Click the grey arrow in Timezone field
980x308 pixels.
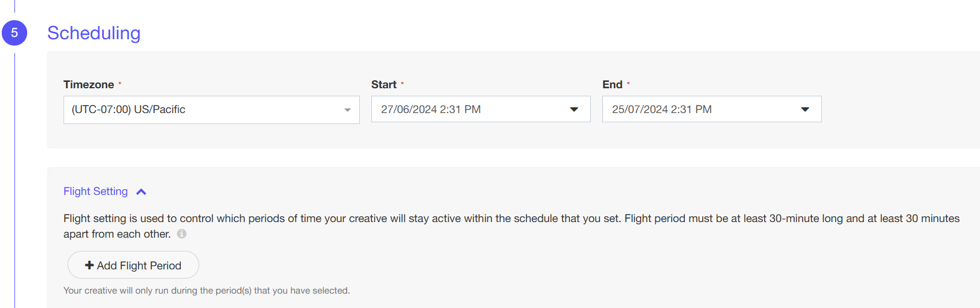tap(347, 110)
